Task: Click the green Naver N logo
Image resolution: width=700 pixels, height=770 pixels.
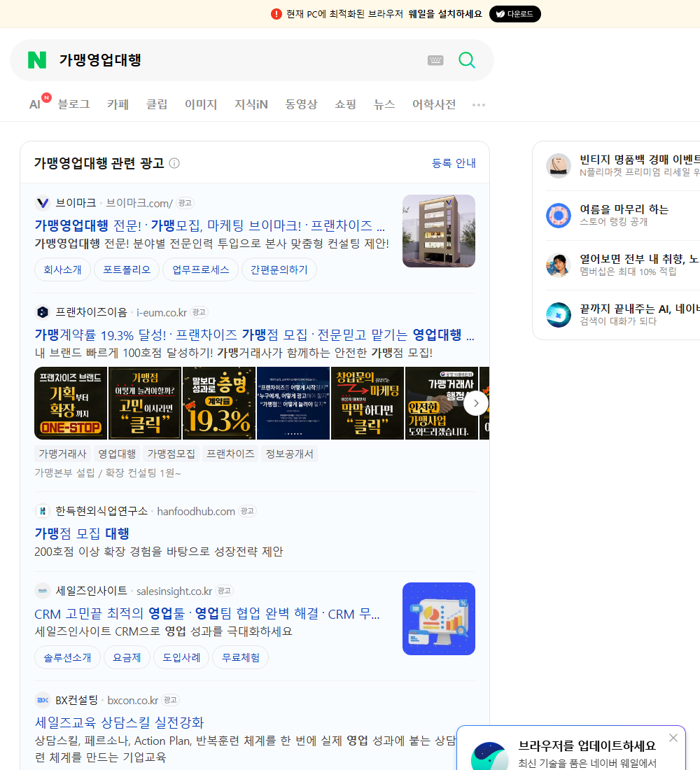Action: click(37, 60)
